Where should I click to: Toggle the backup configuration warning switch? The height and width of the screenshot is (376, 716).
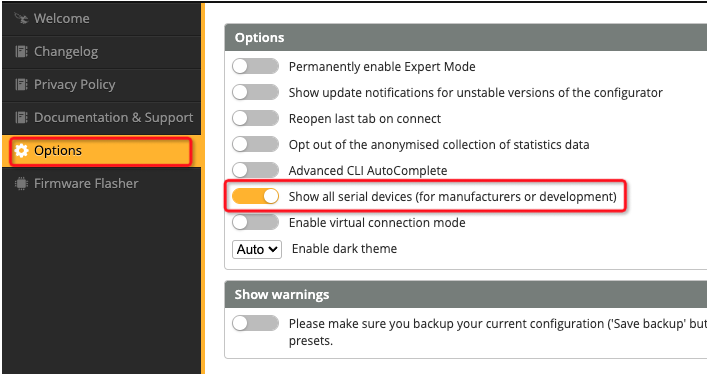255,323
